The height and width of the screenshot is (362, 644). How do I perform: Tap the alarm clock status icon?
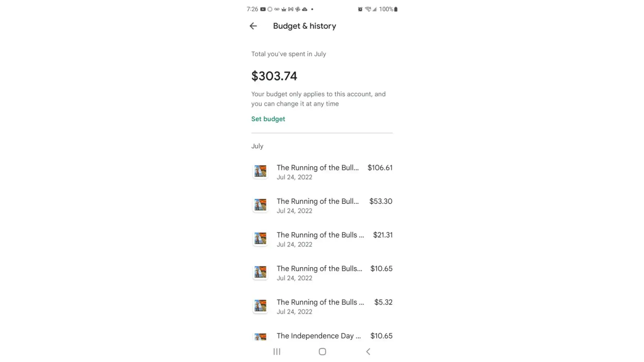360,9
